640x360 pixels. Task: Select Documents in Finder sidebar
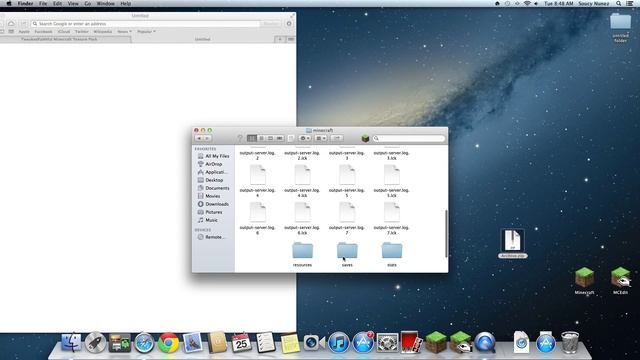click(x=213, y=188)
